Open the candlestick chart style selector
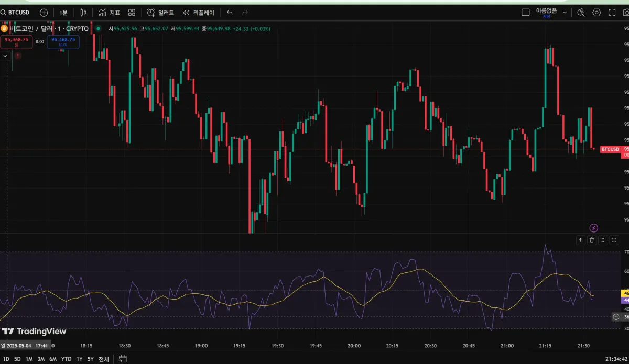 tap(83, 12)
